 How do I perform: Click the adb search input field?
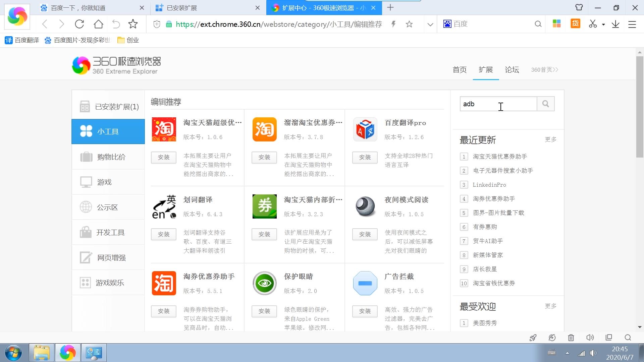pyautogui.click(x=498, y=104)
